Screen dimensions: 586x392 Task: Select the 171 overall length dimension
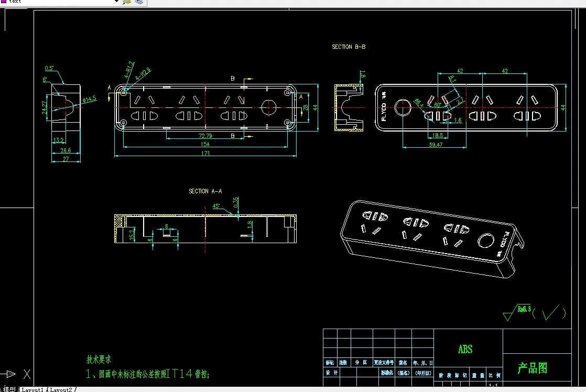coord(205,153)
